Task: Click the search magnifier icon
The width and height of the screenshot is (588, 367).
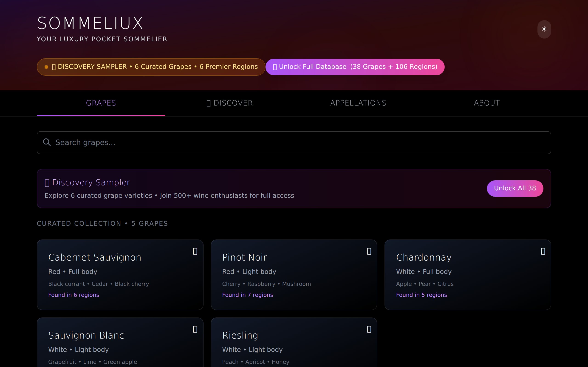Action: tap(47, 142)
